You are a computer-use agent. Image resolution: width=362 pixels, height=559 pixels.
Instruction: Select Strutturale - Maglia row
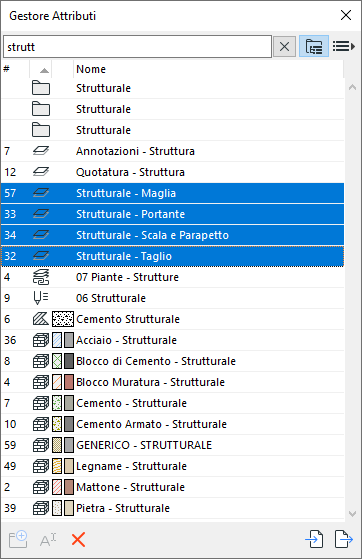(173, 193)
